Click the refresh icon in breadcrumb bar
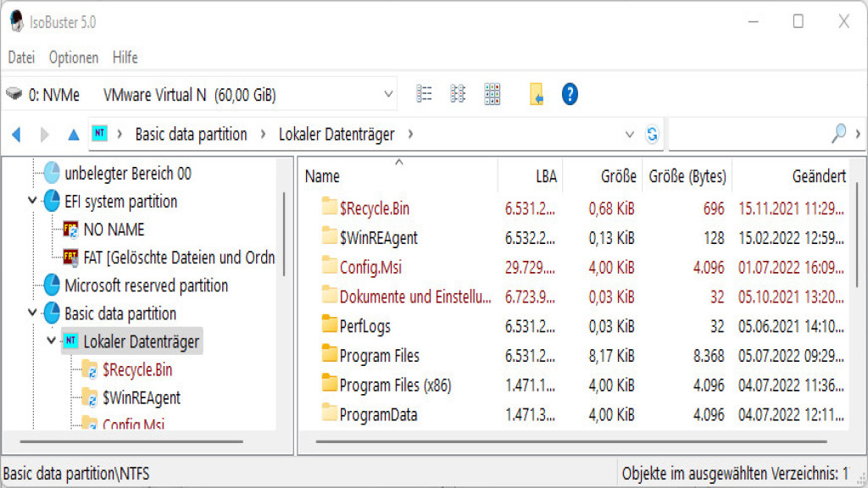The height and width of the screenshot is (488, 868). pyautogui.click(x=652, y=134)
